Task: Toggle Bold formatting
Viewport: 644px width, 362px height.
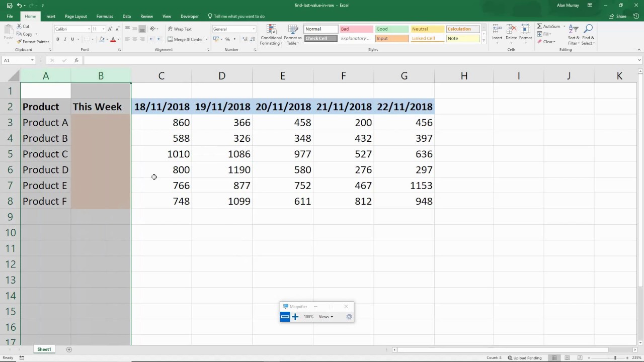Action: tap(57, 39)
